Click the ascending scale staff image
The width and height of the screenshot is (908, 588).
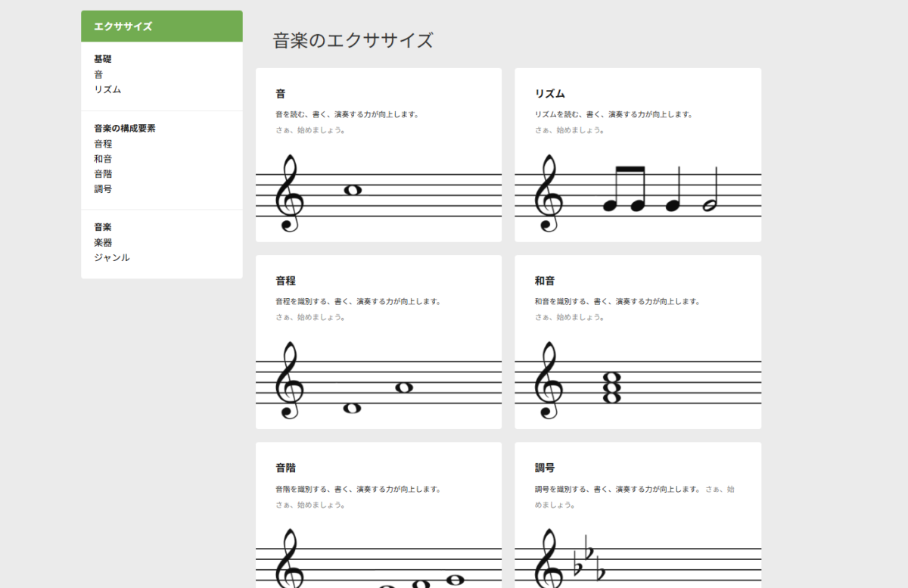(x=378, y=557)
